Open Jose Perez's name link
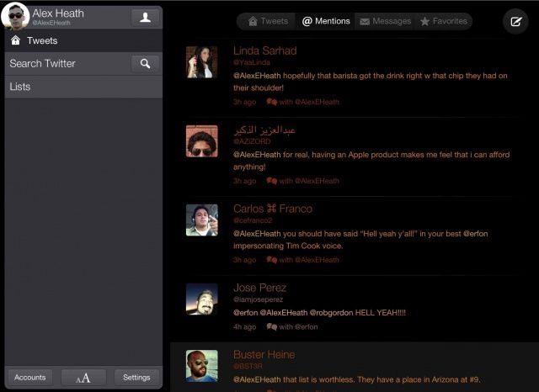Image resolution: width=539 pixels, height=392 pixels. point(260,288)
